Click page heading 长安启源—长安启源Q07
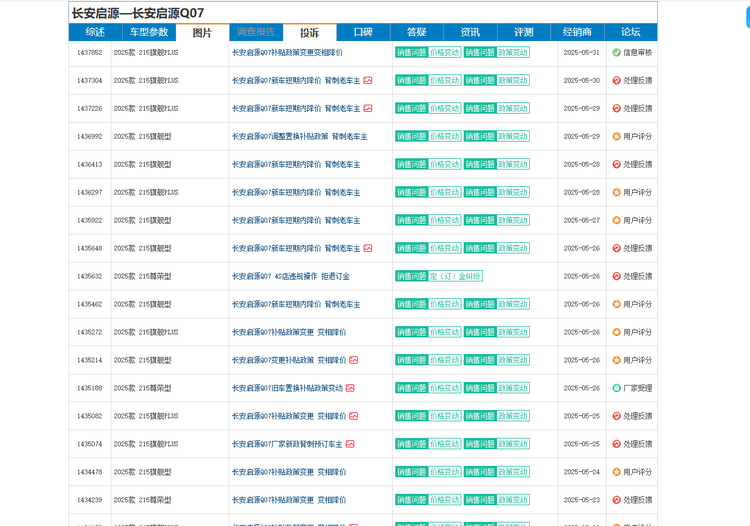750x526 pixels. pos(138,13)
